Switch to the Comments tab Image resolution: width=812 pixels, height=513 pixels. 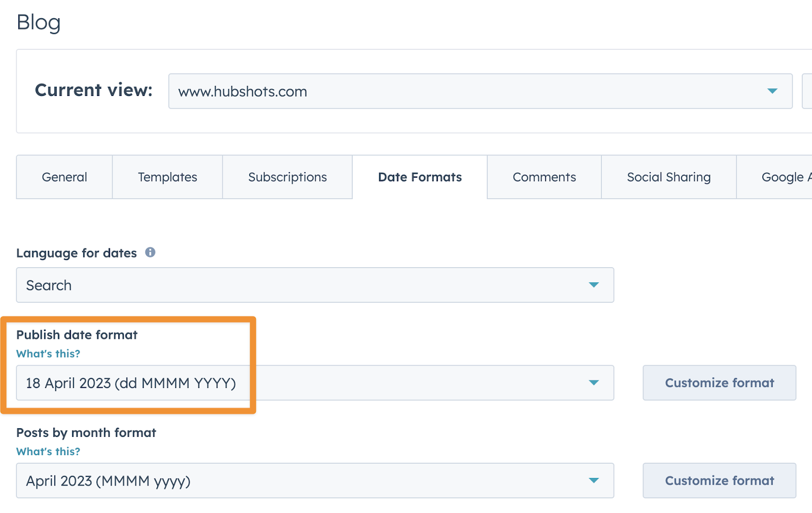click(544, 177)
